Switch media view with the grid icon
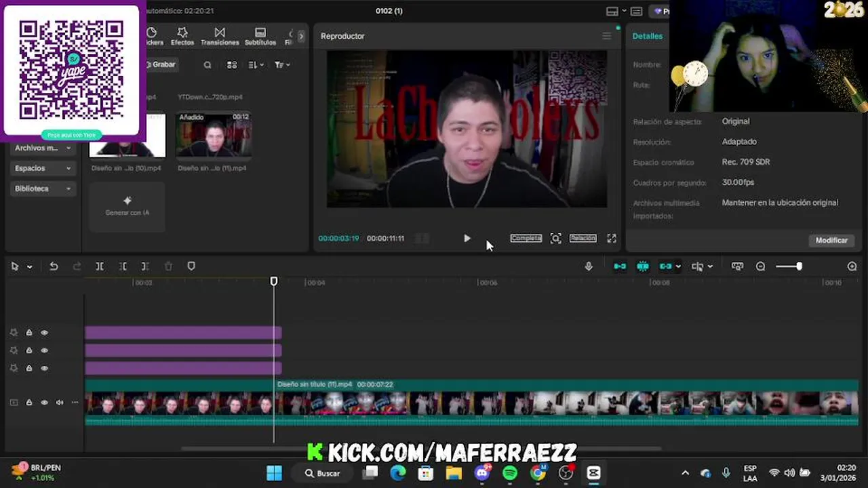This screenshot has width=868, height=488. [232, 65]
